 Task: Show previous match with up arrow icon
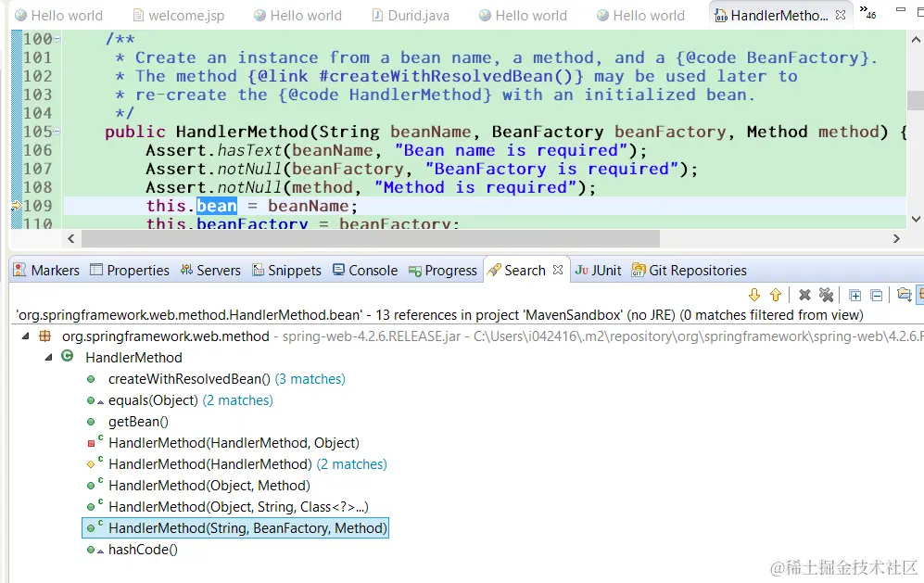[776, 295]
